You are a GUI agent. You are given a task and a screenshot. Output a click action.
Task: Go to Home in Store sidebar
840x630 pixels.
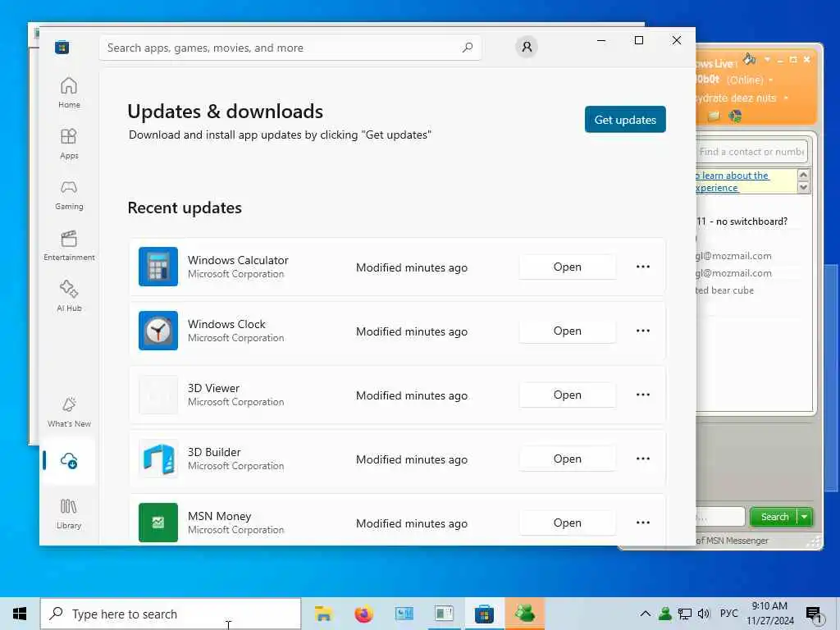(x=69, y=92)
